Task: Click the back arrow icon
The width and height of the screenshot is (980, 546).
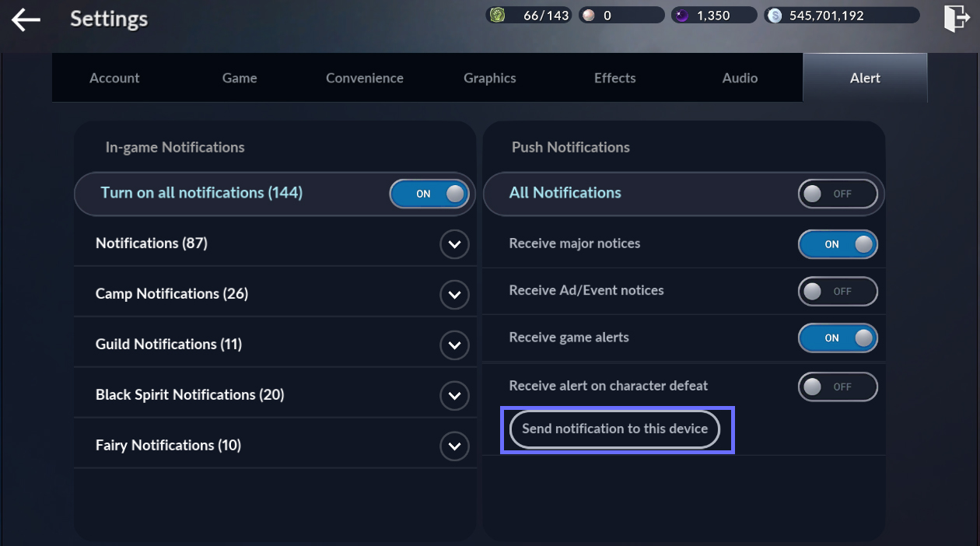Action: click(26, 19)
